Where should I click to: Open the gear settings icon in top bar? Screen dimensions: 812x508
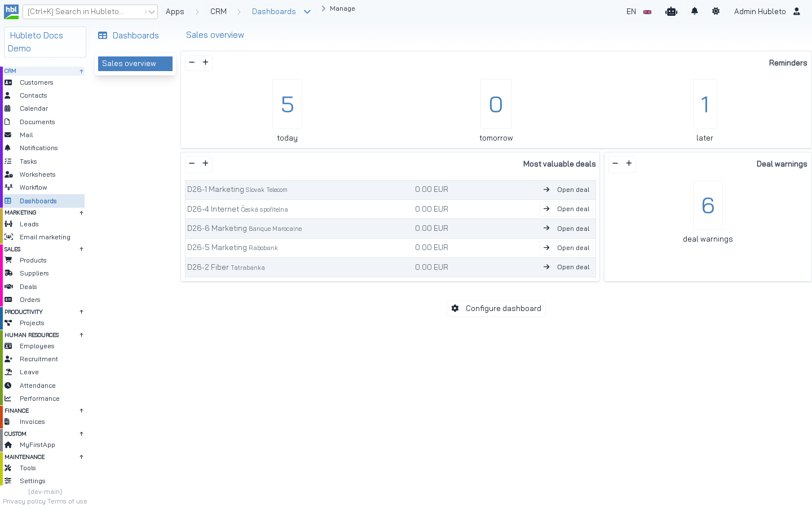click(x=716, y=11)
